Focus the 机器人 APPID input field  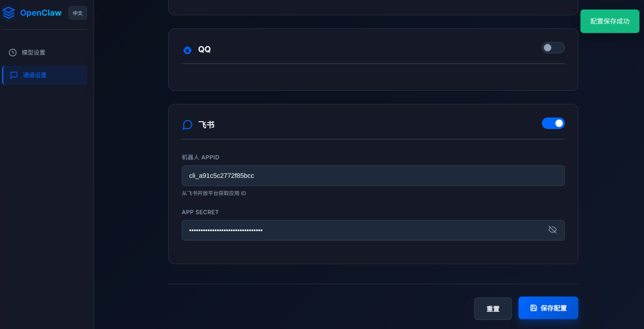tap(373, 176)
